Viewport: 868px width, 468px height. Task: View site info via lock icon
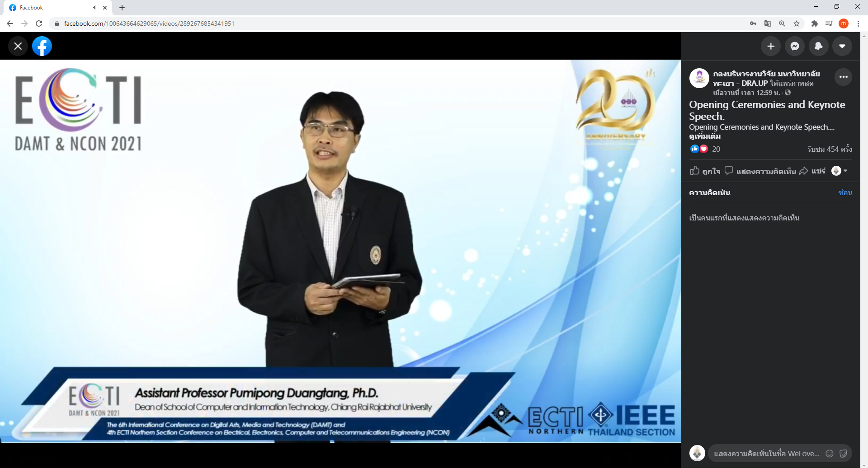(x=57, y=23)
